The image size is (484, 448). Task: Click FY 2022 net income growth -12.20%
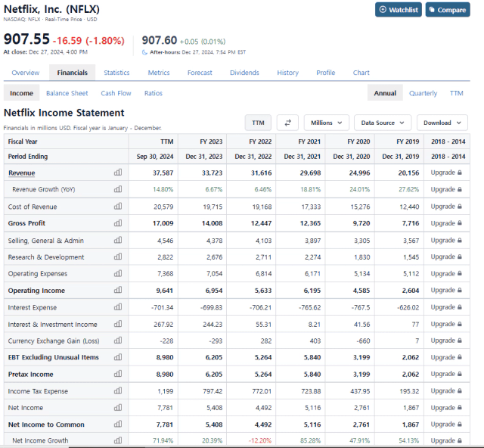tap(260, 440)
